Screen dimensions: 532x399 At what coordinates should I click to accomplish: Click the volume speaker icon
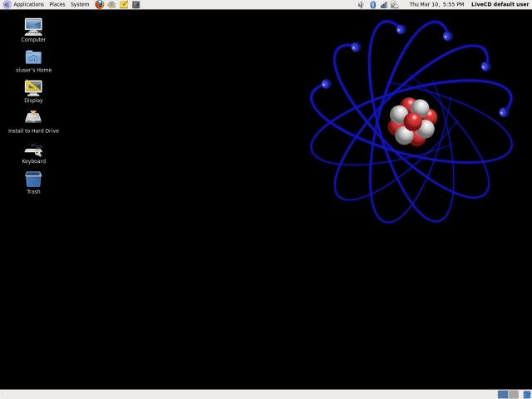click(x=361, y=4)
